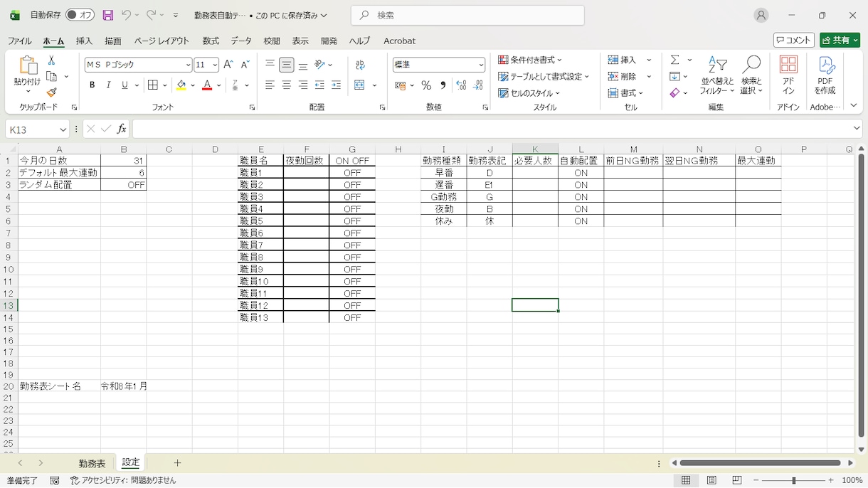868x488 pixels.
Task: Toggle middle vertical alignment
Action: pos(286,65)
